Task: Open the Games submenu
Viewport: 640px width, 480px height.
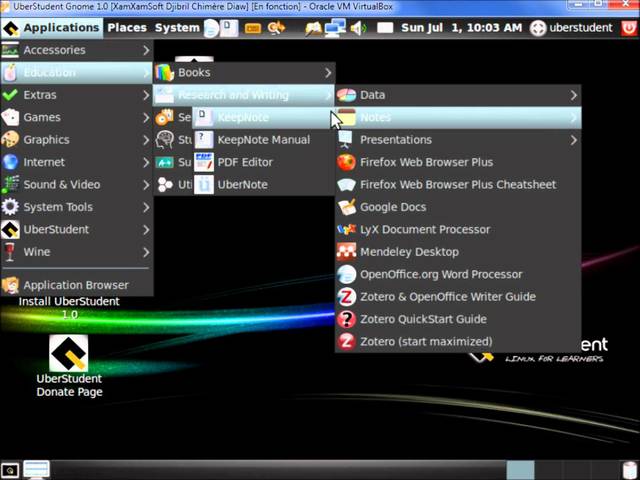Action: click(x=77, y=118)
